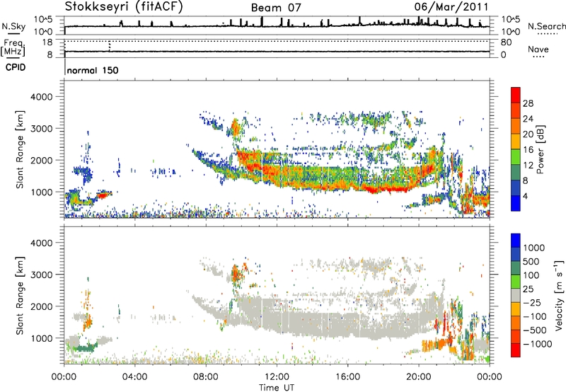Click the 20:00 time tick label
566x392 pixels.
[x=419, y=377]
